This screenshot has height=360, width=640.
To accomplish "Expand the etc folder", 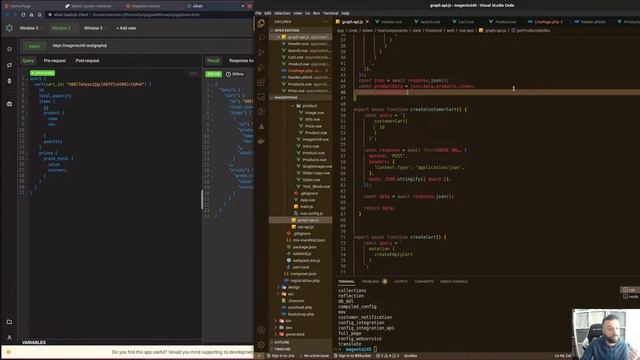I will coord(291,294).
